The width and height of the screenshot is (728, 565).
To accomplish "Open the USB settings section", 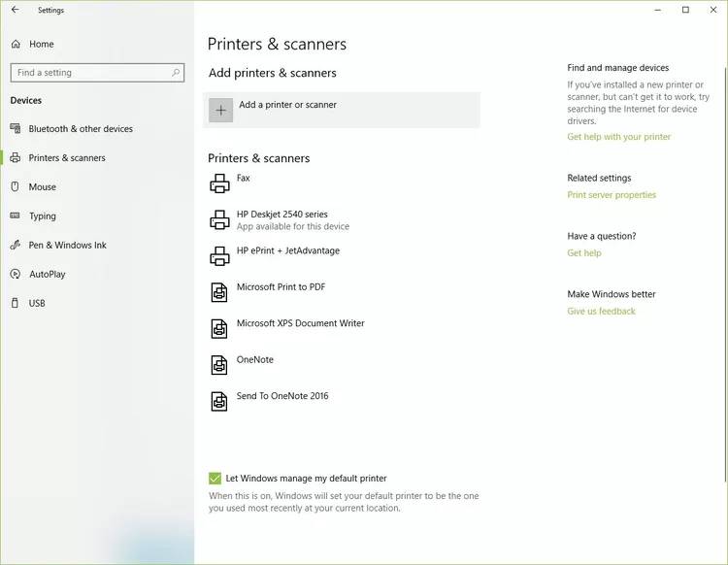I will click(x=37, y=303).
